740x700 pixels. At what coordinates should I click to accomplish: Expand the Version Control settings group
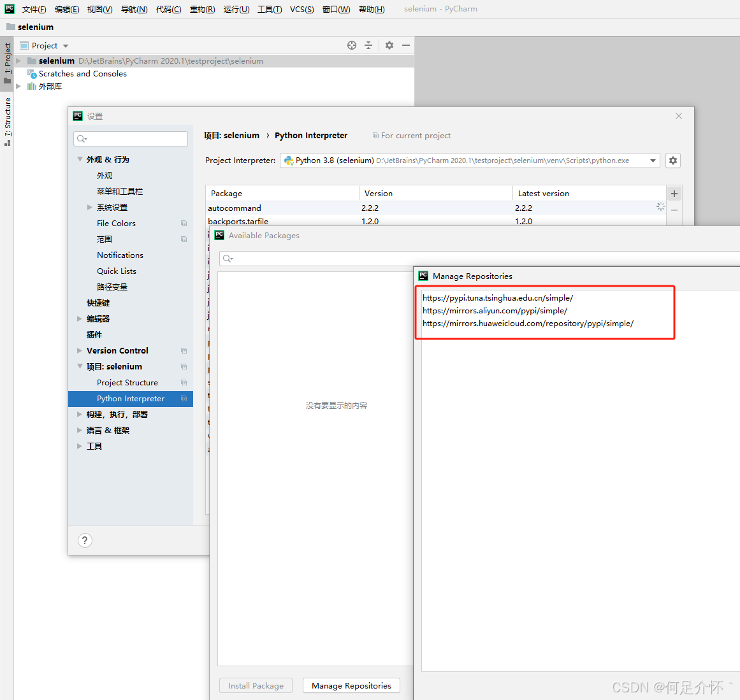point(80,350)
